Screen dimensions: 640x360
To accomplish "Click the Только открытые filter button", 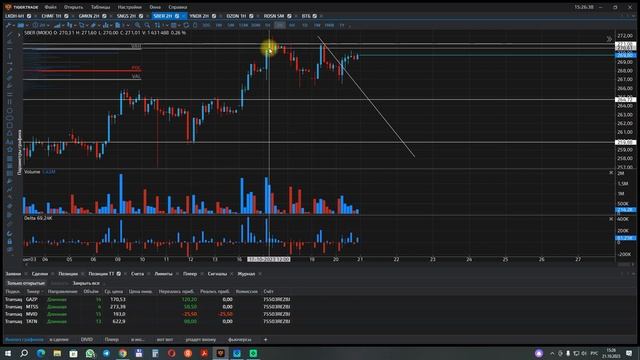I will tap(26, 283).
